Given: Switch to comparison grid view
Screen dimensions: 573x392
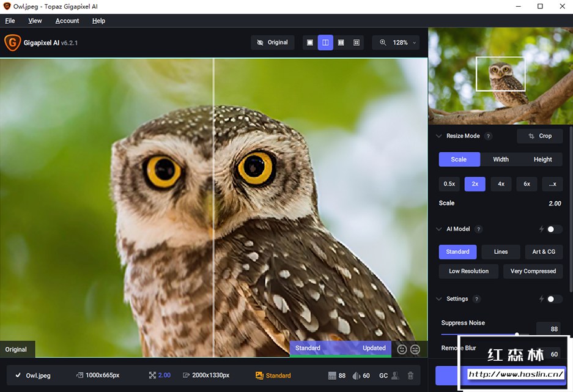Looking at the screenshot, I should pos(357,43).
